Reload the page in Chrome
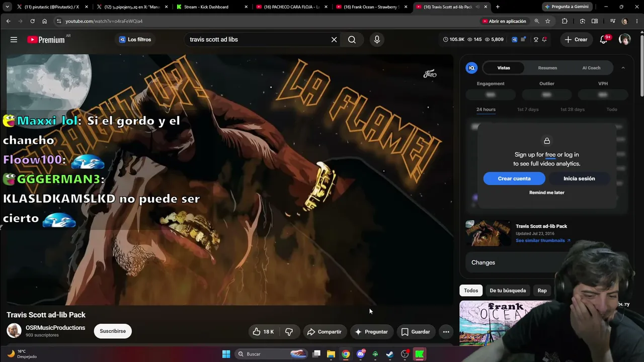Screen dimensions: 644x362 click(32, 21)
